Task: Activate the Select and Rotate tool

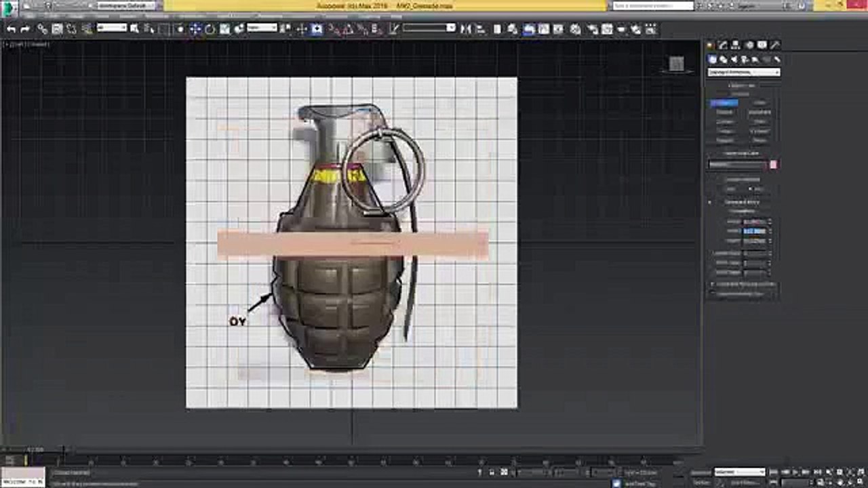Action: (x=210, y=29)
